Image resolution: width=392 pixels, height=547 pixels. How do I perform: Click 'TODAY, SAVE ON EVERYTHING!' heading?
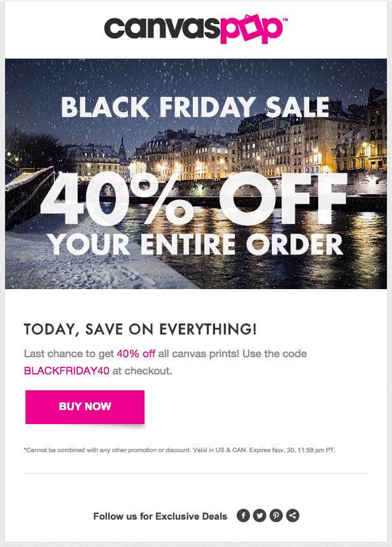140,329
